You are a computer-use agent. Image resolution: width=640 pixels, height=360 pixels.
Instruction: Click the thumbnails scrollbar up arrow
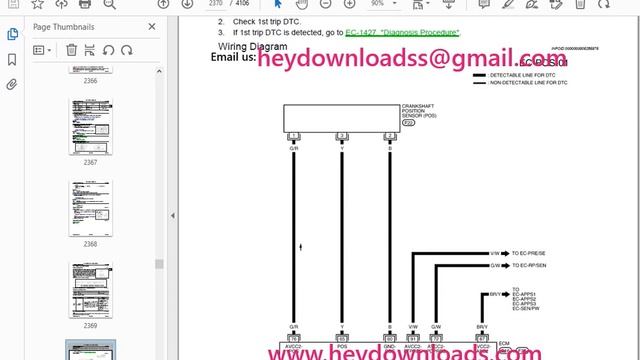[159, 71]
